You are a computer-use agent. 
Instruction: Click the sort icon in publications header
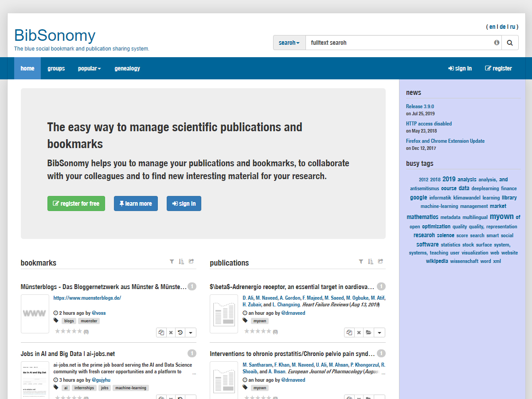pos(371,262)
